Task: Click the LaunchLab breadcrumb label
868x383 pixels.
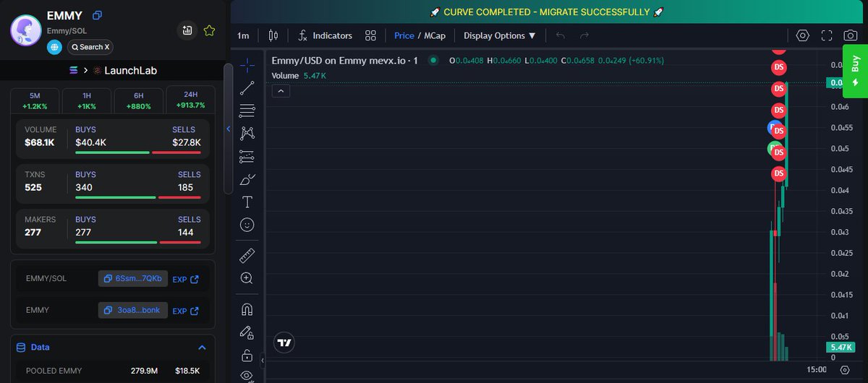Action: click(x=130, y=70)
